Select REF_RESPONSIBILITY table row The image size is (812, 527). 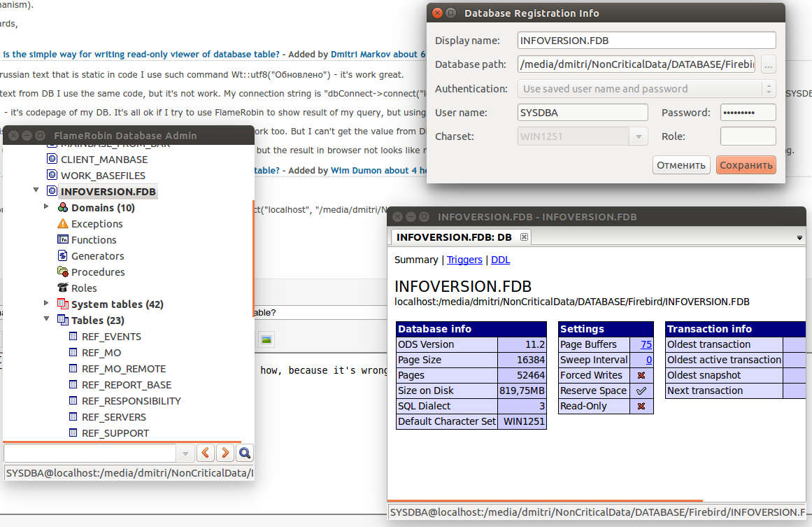pyautogui.click(x=131, y=400)
